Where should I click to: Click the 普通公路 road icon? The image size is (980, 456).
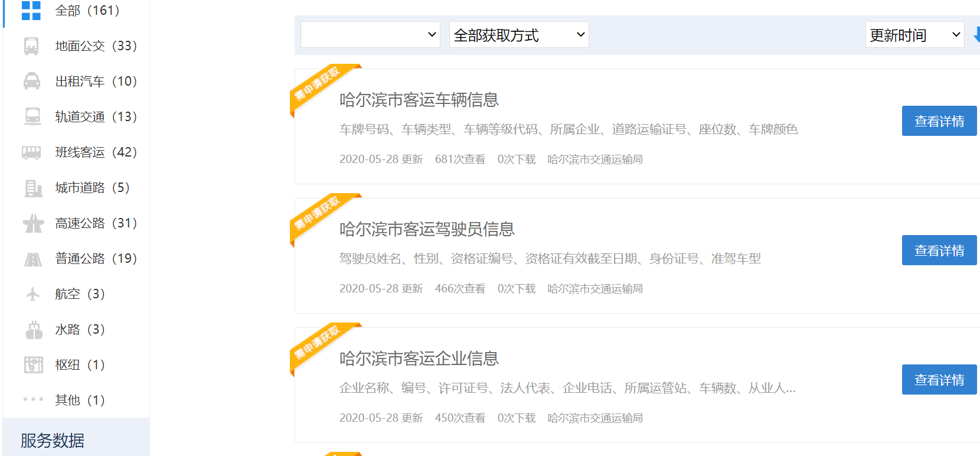(x=33, y=259)
